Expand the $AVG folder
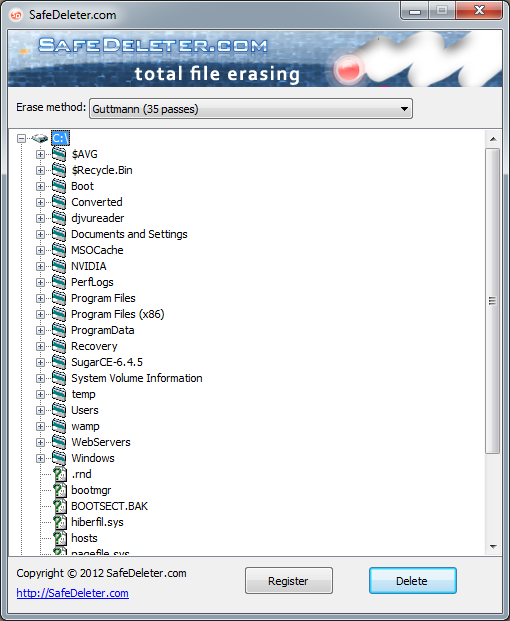This screenshot has height=621, width=510. 40,154
